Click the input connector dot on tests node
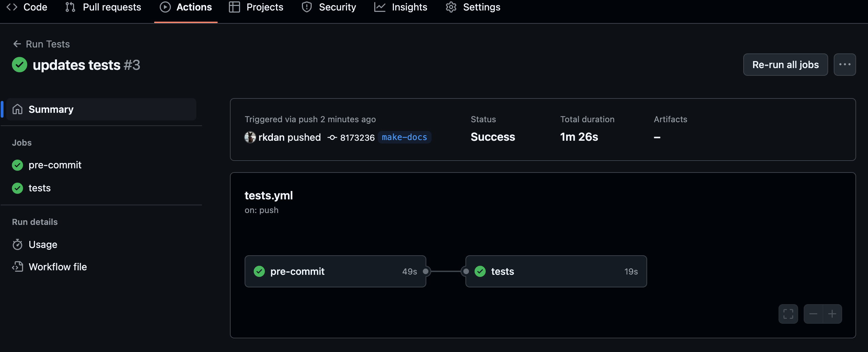Viewport: 868px width, 352px height. pyautogui.click(x=466, y=271)
